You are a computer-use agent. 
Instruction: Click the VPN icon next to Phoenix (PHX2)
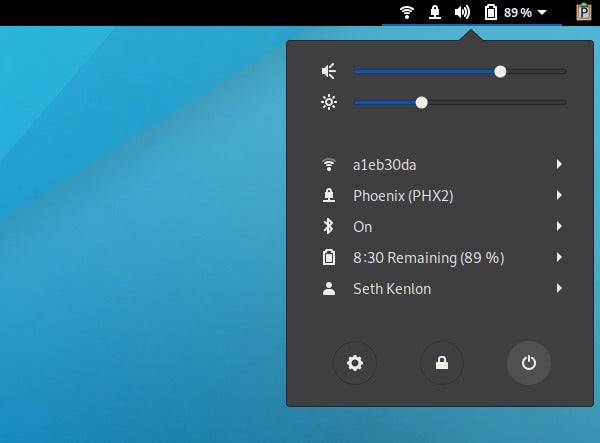pyautogui.click(x=329, y=195)
